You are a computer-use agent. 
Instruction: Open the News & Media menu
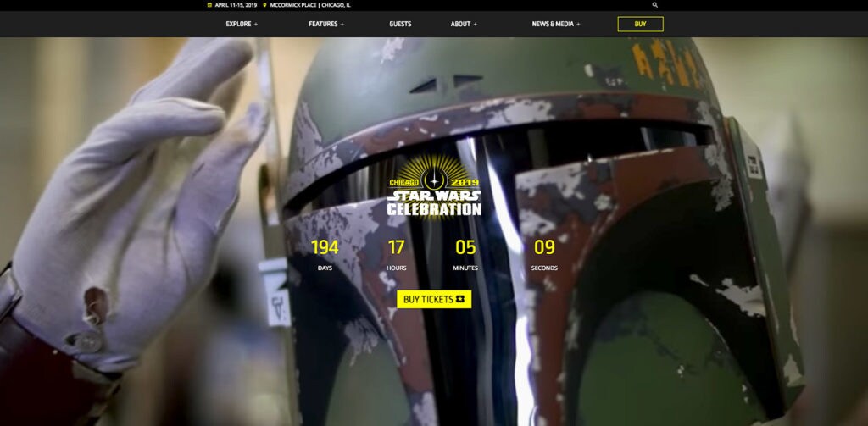coord(553,24)
